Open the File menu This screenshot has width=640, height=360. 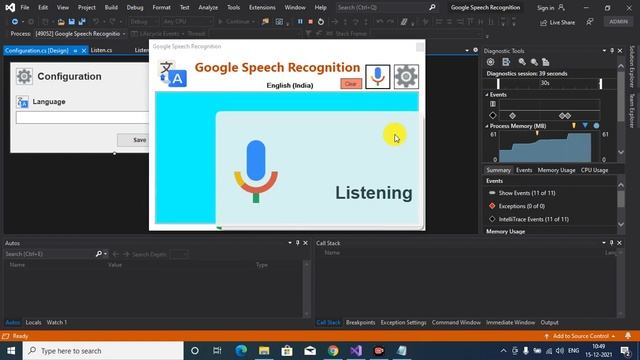(x=24, y=7)
